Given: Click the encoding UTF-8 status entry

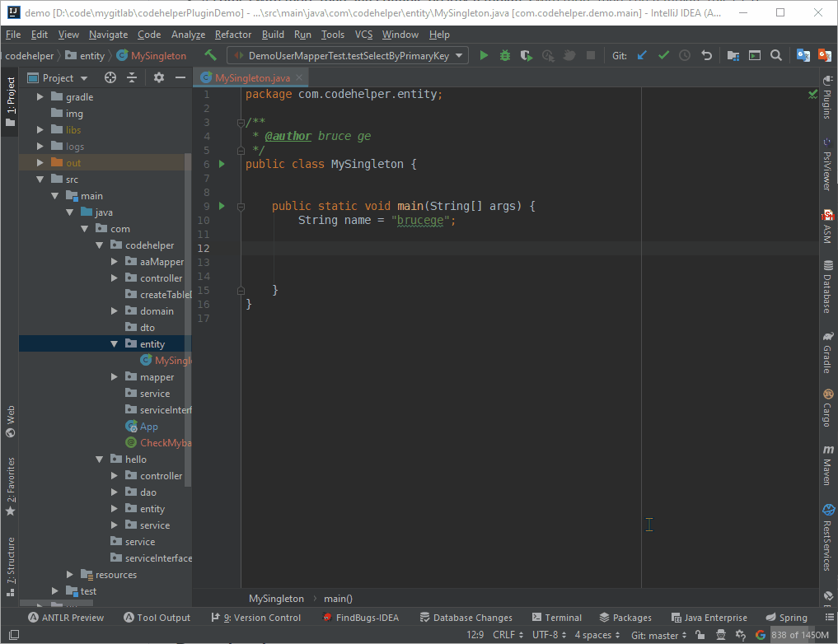Looking at the screenshot, I should (550, 635).
